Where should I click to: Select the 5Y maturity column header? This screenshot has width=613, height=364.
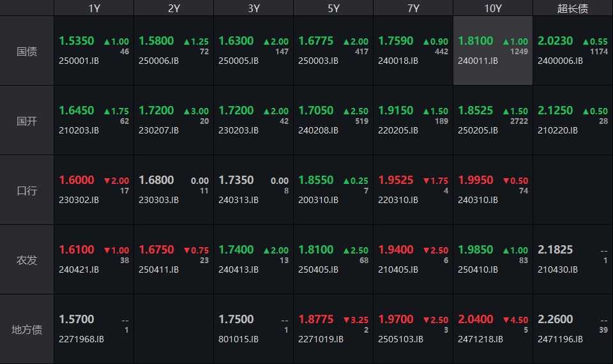pyautogui.click(x=333, y=8)
